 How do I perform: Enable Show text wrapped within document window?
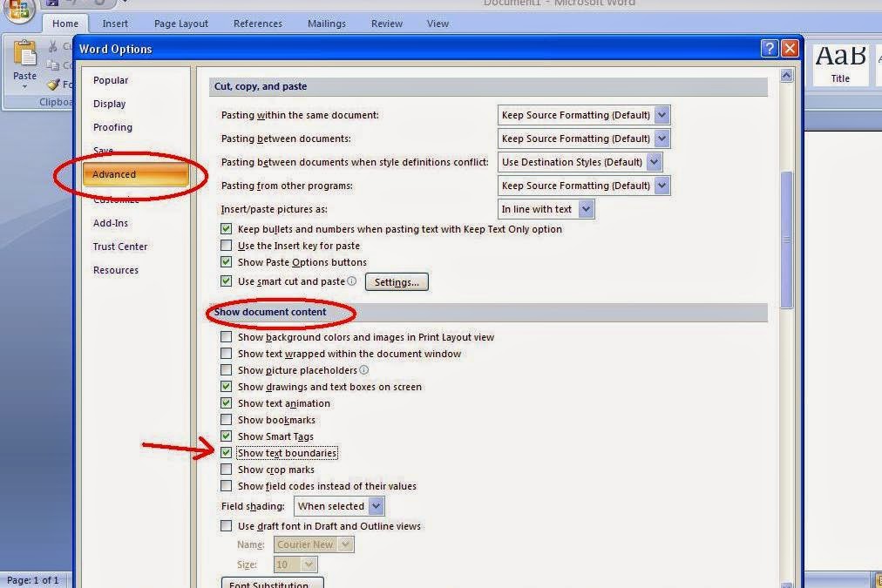(x=226, y=354)
